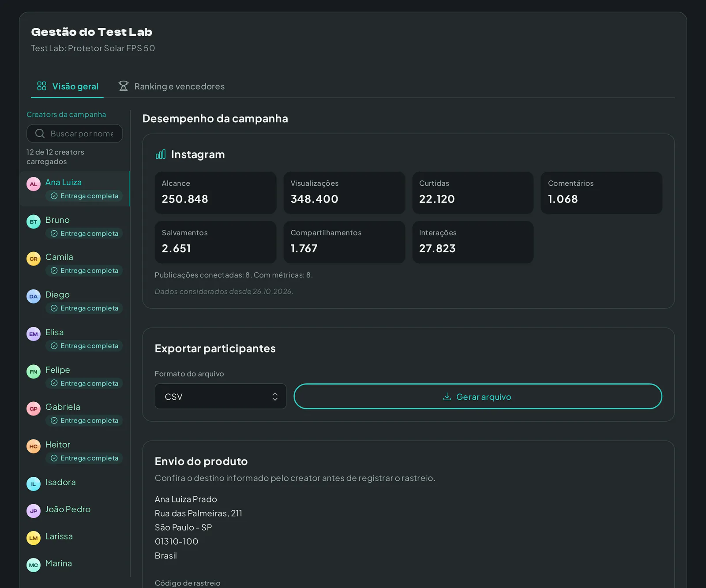Click the Buscar por nome search field
Screen dimensions: 706x588
pyautogui.click(x=75, y=134)
